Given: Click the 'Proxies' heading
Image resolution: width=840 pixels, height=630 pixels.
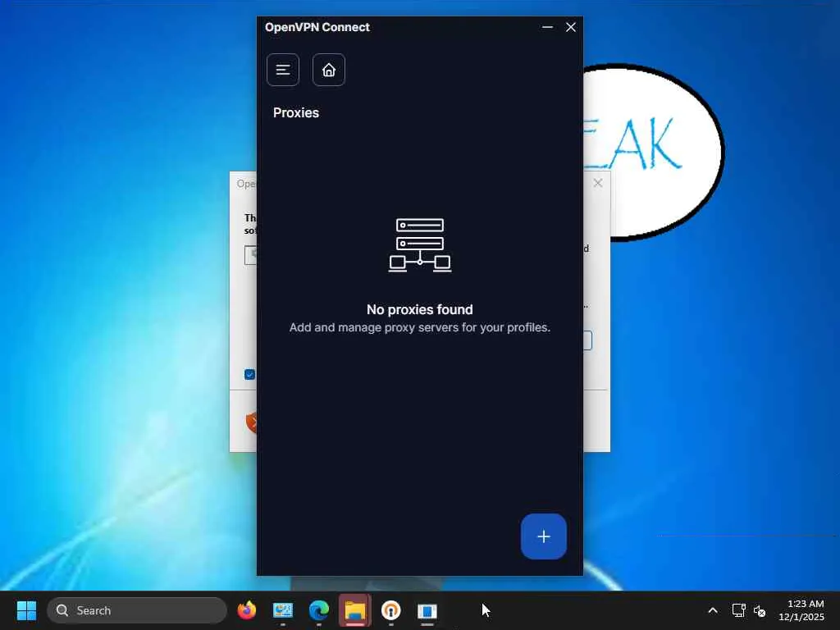Looking at the screenshot, I should tap(295, 112).
